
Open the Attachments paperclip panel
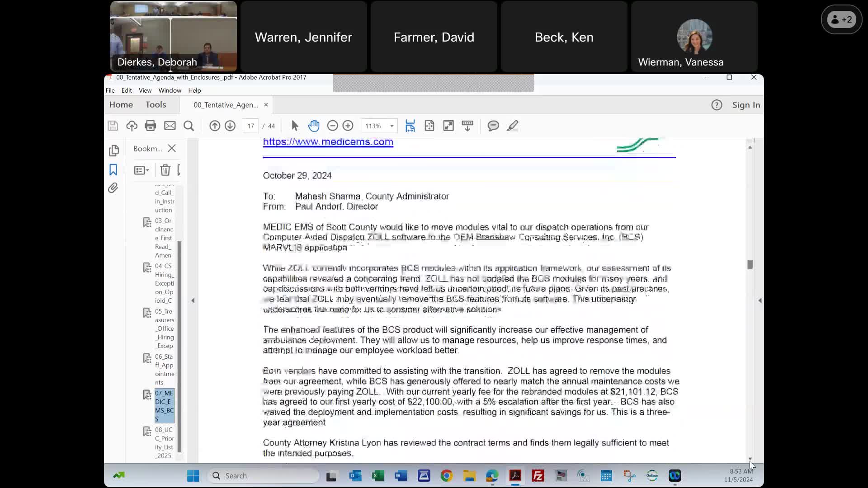[x=113, y=188]
